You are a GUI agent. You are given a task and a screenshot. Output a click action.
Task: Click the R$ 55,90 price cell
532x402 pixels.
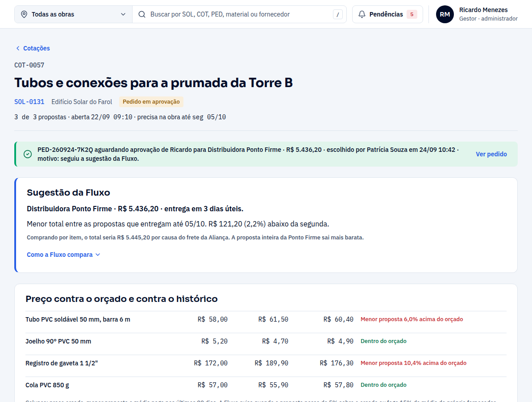click(x=273, y=385)
